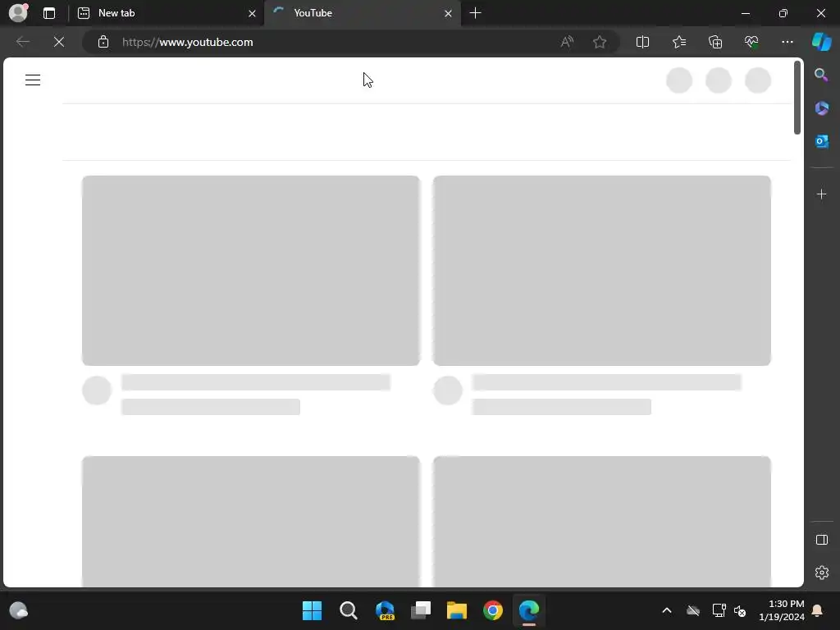View site information lock icon
Image resolution: width=840 pixels, height=630 pixels.
[x=103, y=42]
